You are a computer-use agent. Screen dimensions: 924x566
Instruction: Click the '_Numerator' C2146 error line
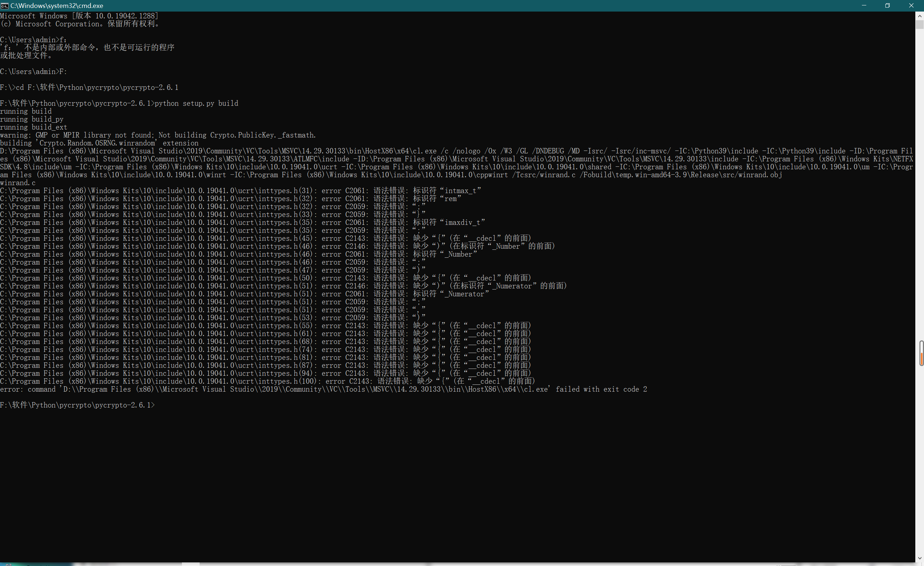[x=283, y=286]
